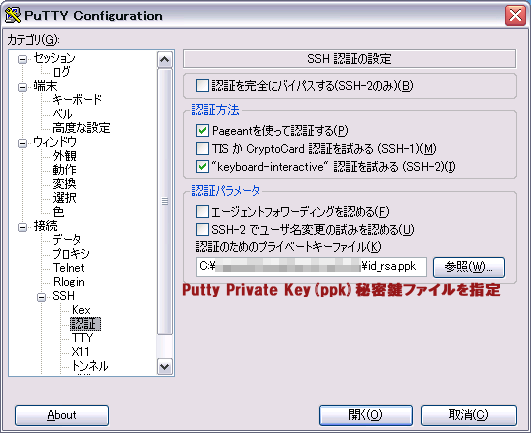Collapse the セッション tree node
The height and width of the screenshot is (433, 531).
pos(22,59)
